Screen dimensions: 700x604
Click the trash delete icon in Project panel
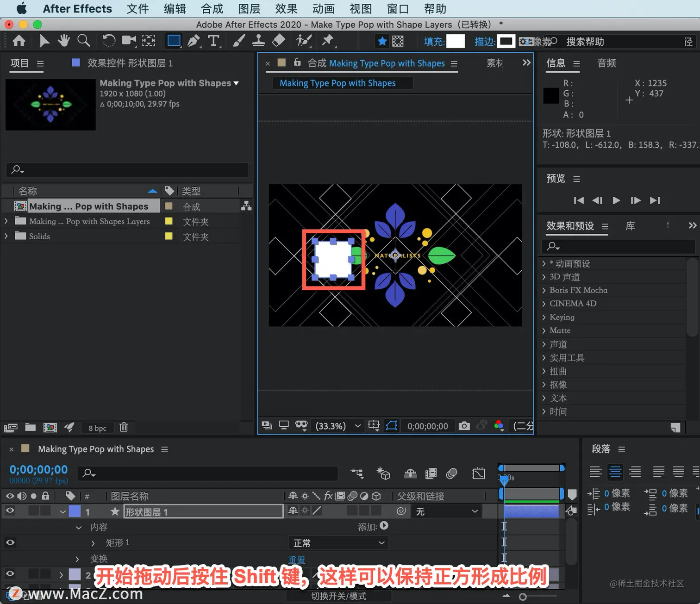pos(124,427)
